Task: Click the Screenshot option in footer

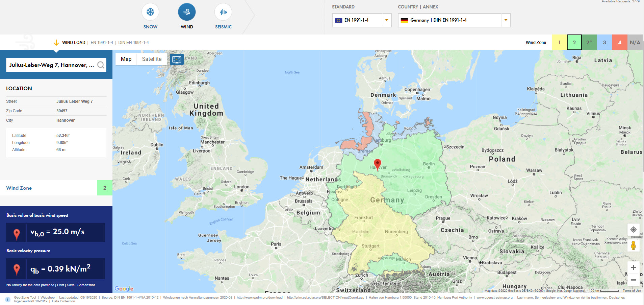Action: (x=86, y=285)
